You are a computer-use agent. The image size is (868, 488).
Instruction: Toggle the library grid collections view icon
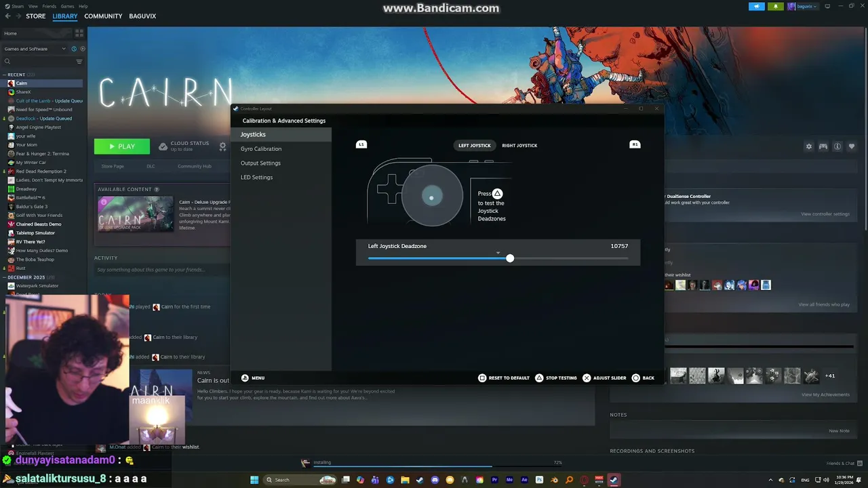[x=79, y=33]
